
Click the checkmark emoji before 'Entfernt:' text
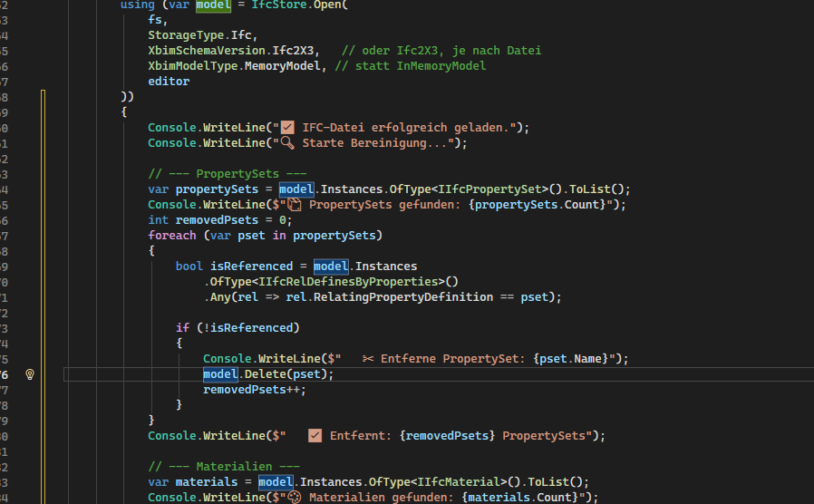(x=315, y=436)
